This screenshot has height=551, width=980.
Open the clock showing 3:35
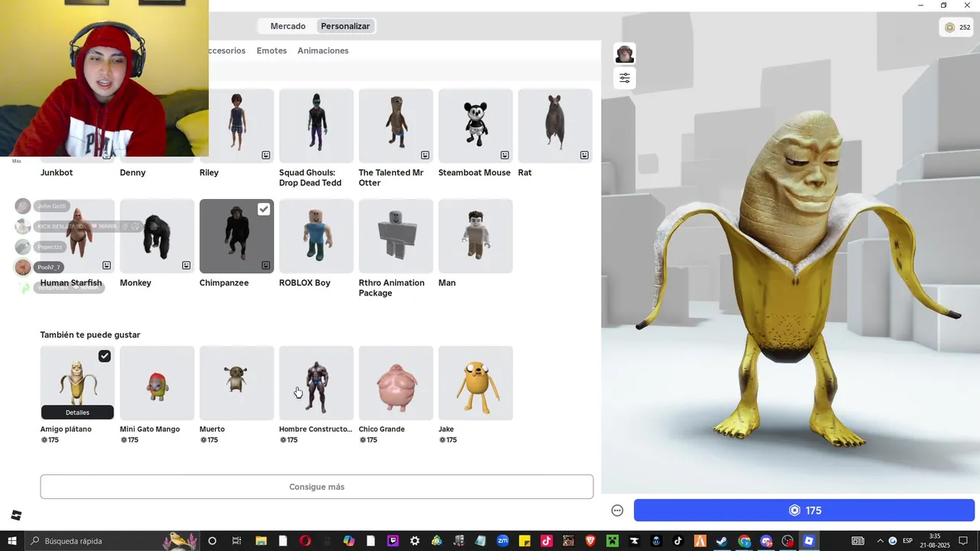[935, 541]
